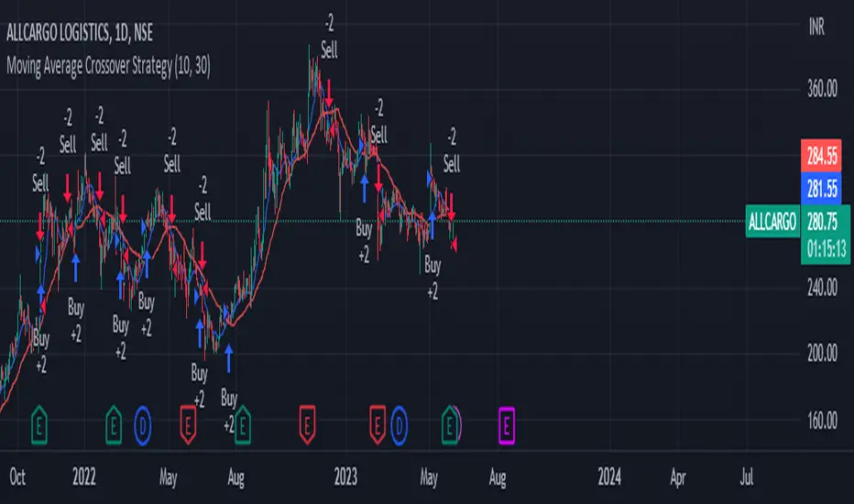Click the Buy +2 signal beside the Aug 2022 earnings marker
Screen dimensions: 854x504
[229, 411]
